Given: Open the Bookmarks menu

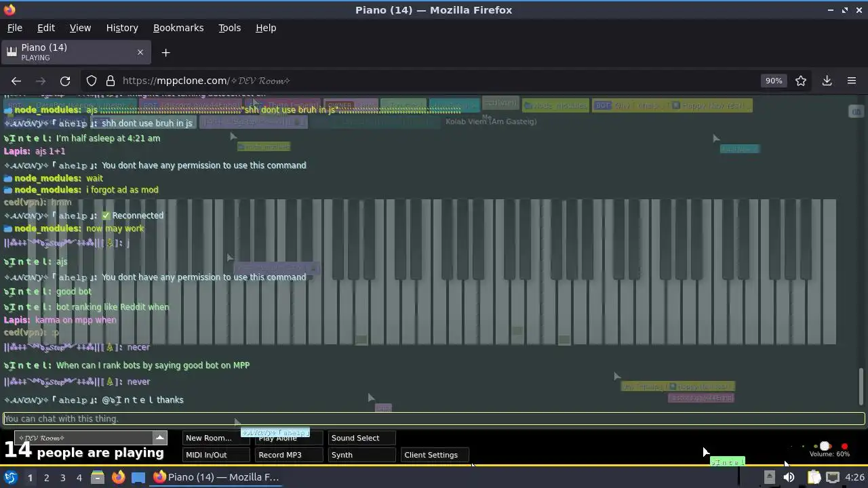Looking at the screenshot, I should (178, 28).
